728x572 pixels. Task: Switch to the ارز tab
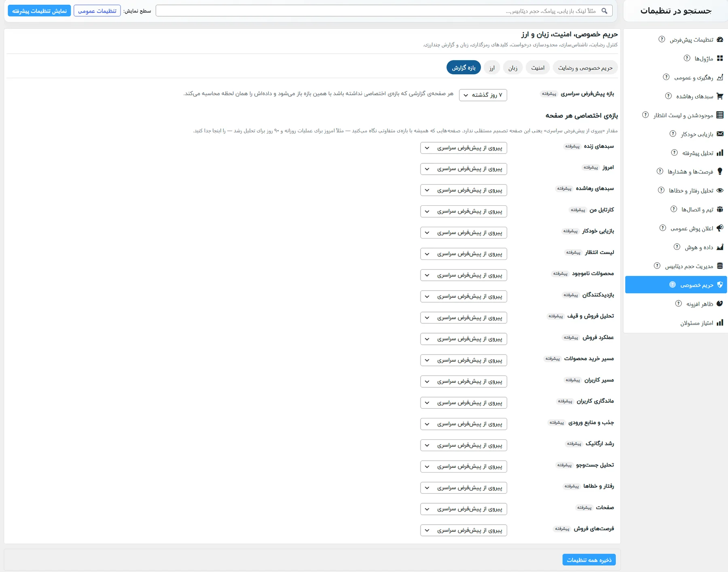(492, 68)
